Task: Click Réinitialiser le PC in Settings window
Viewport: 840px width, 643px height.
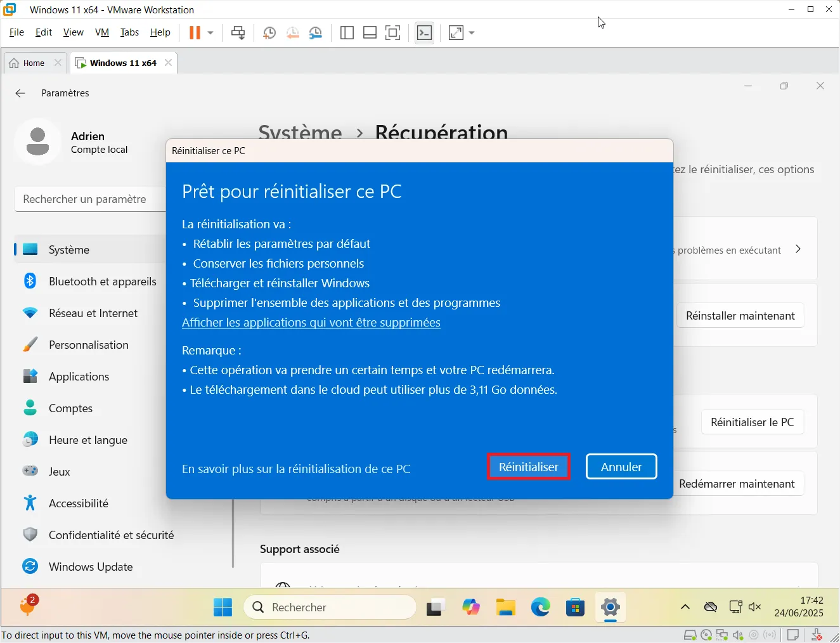Action: point(753,422)
